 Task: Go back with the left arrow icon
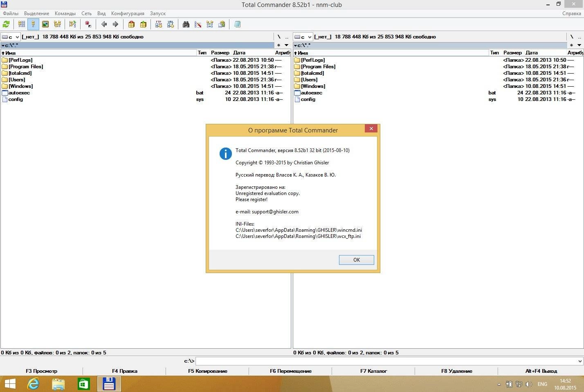[x=104, y=25]
